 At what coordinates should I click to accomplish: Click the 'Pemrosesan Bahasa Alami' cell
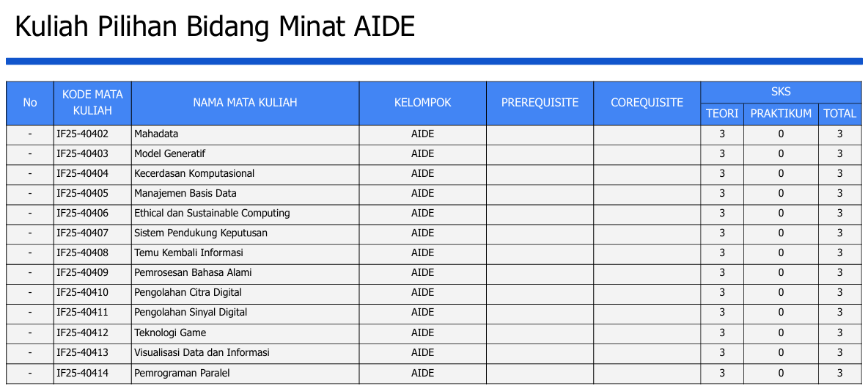point(193,273)
